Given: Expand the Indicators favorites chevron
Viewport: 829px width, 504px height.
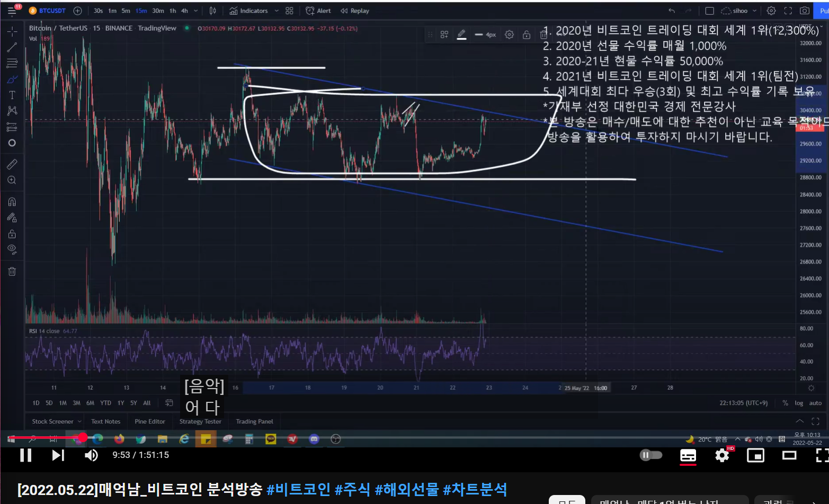Looking at the screenshot, I should click(x=277, y=11).
